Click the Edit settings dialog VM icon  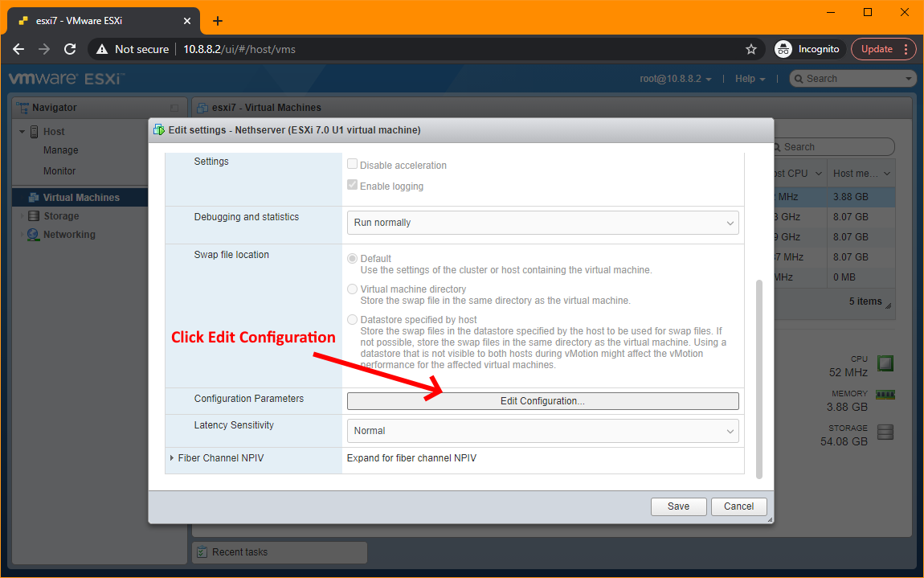pos(159,129)
